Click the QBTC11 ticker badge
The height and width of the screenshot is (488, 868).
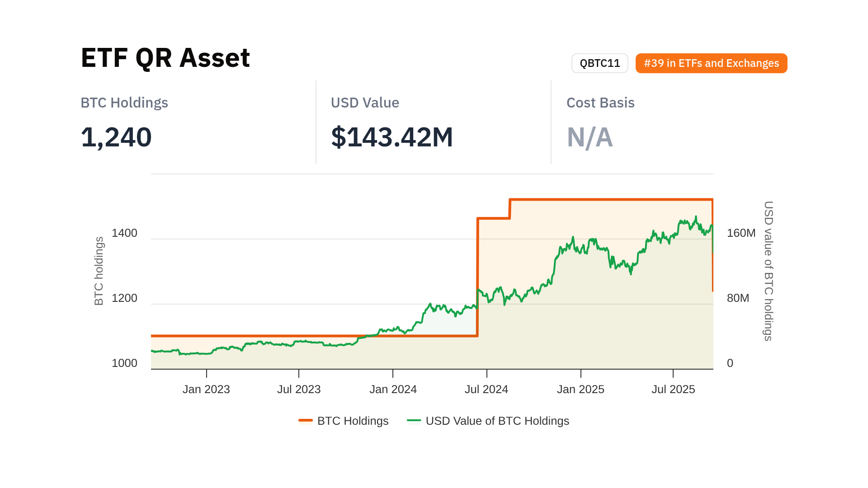click(x=599, y=63)
